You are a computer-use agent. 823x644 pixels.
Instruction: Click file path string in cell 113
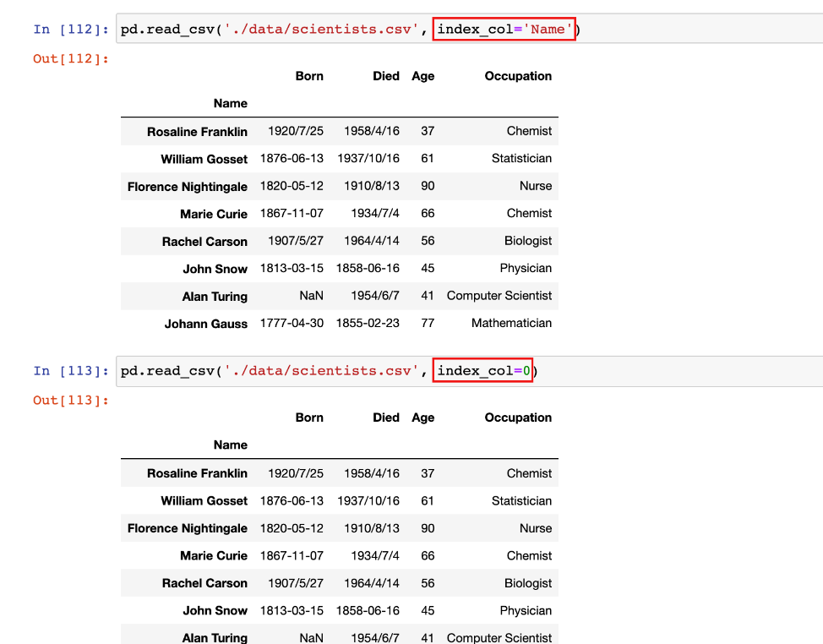click(x=322, y=370)
